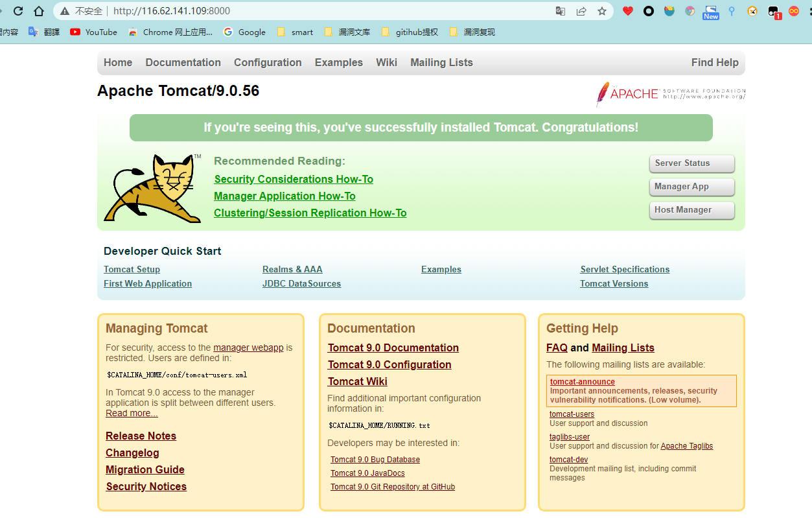Open Tomcat 9.0 JavaDocs link
The width and height of the screenshot is (812, 518).
click(367, 473)
